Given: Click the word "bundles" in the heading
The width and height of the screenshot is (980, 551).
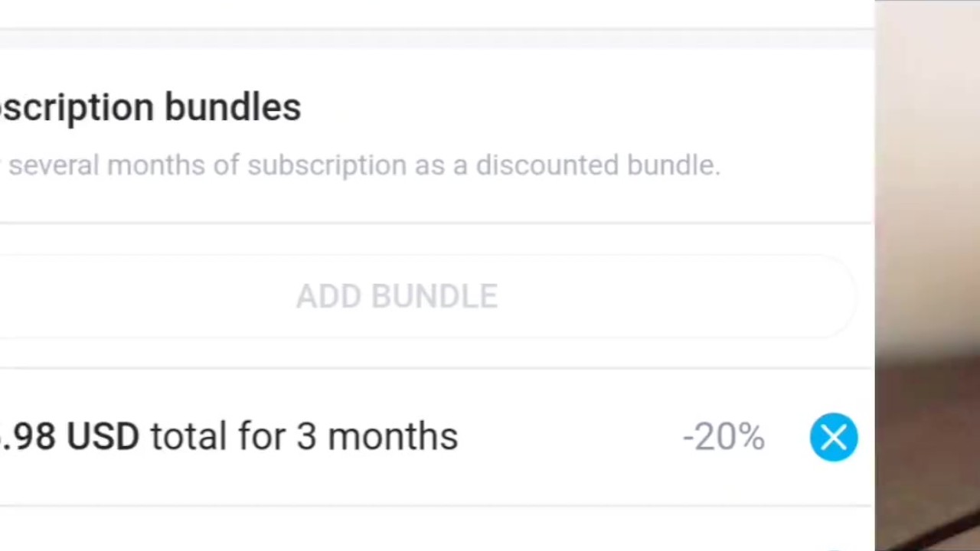Looking at the screenshot, I should 233,107.
